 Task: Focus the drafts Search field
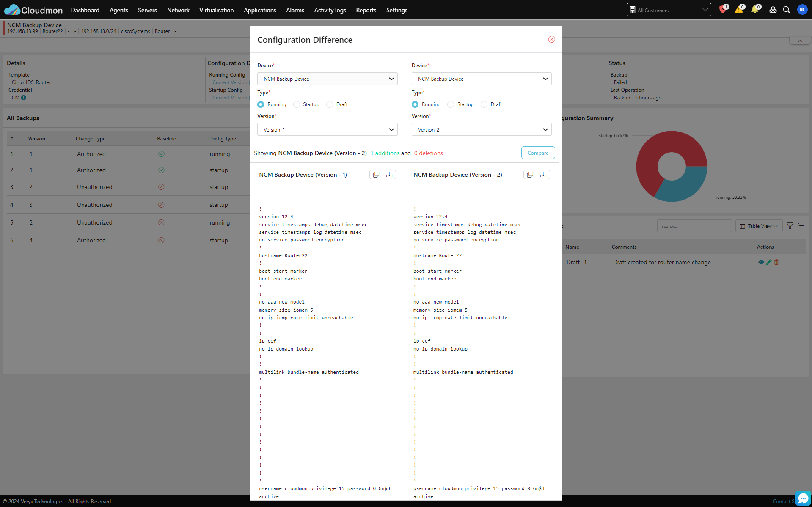(694, 226)
